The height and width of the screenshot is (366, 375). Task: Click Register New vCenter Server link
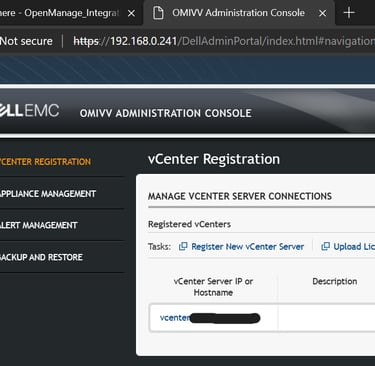[x=248, y=247]
